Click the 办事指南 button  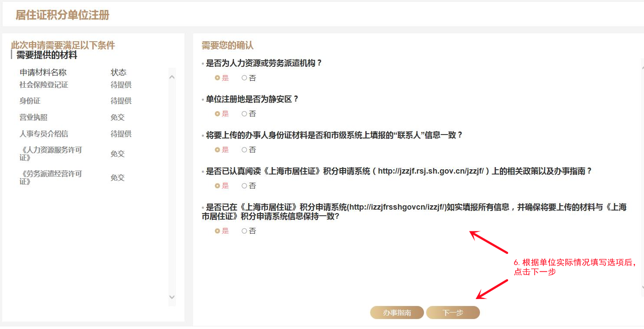coord(397,313)
